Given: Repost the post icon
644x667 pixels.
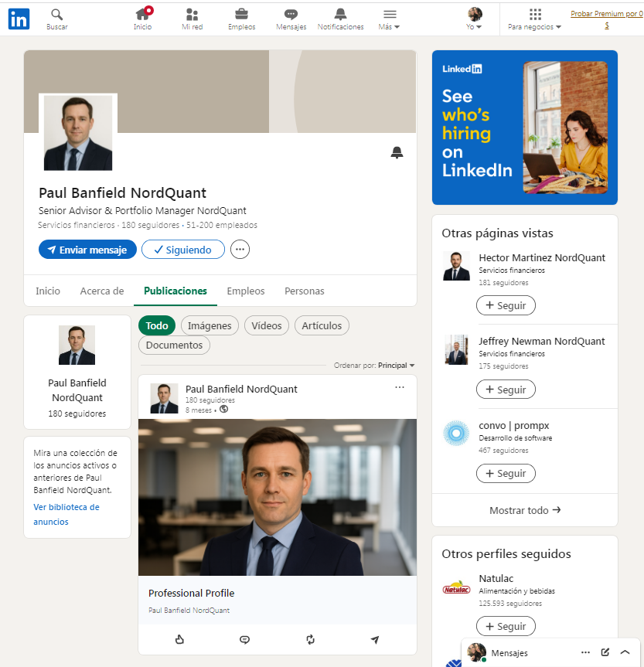Looking at the screenshot, I should pos(310,639).
